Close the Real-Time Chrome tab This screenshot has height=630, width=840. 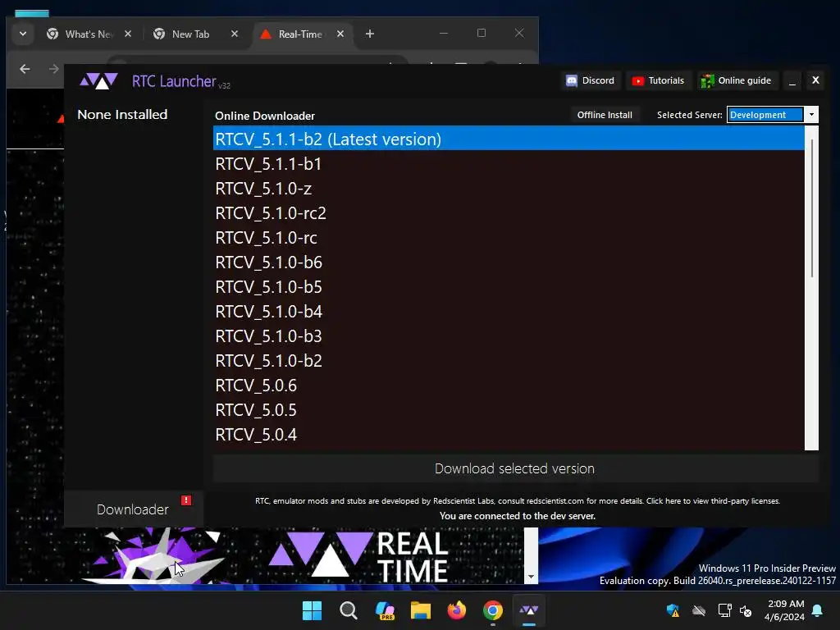click(340, 34)
